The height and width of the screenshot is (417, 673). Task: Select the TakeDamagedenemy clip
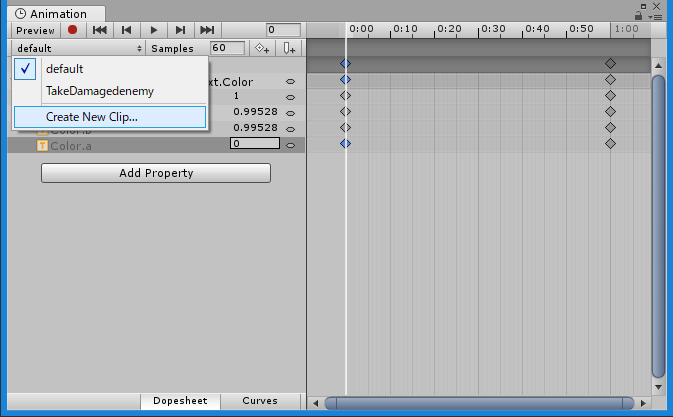[110, 91]
